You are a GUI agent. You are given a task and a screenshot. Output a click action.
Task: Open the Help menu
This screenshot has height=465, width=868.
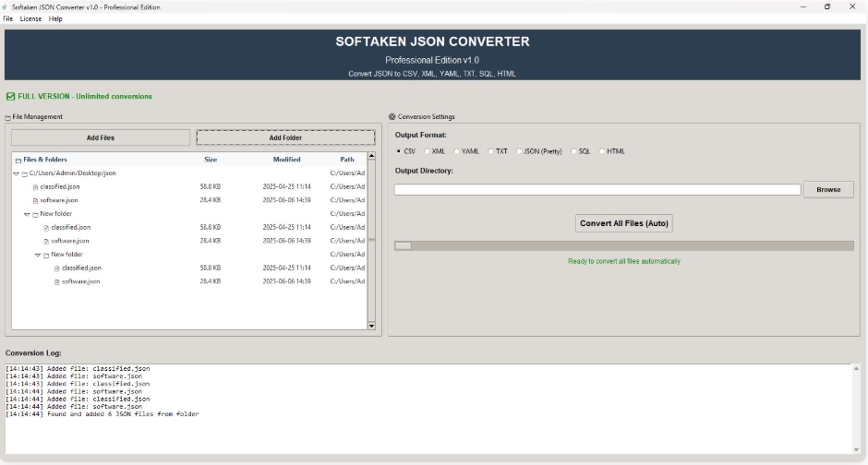click(x=55, y=18)
